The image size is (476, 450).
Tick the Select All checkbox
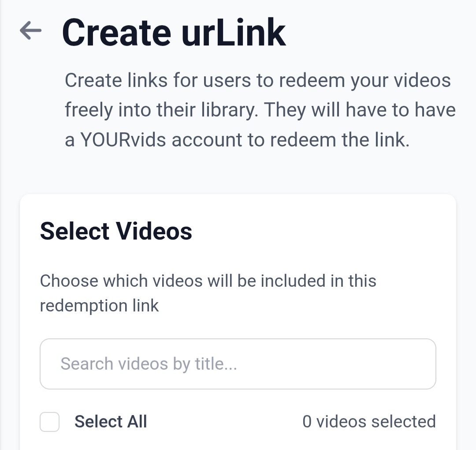(x=49, y=422)
